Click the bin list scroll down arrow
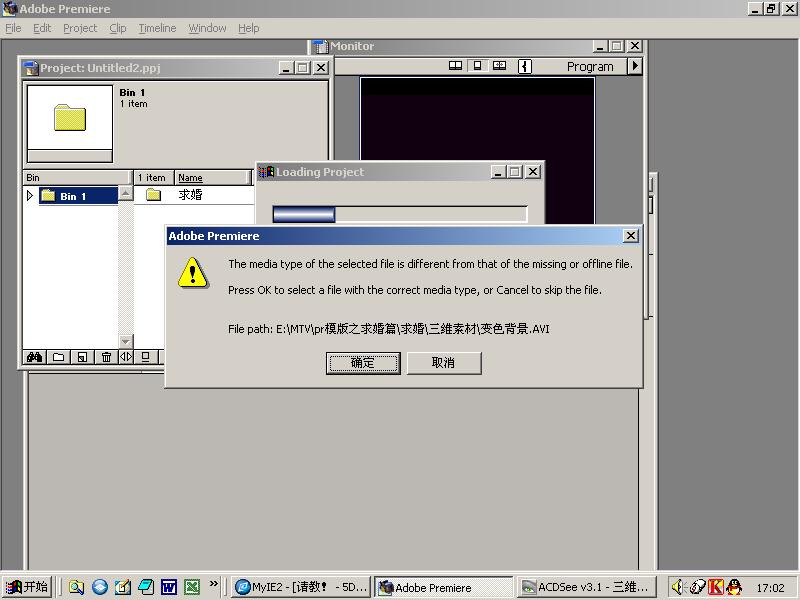Viewport: 800px width, 600px height. (x=126, y=341)
